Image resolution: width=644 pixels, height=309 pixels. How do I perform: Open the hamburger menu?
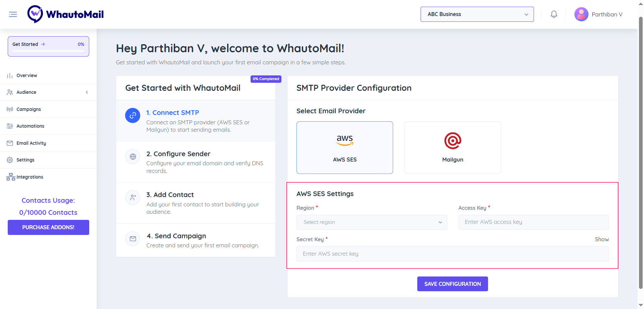click(13, 14)
